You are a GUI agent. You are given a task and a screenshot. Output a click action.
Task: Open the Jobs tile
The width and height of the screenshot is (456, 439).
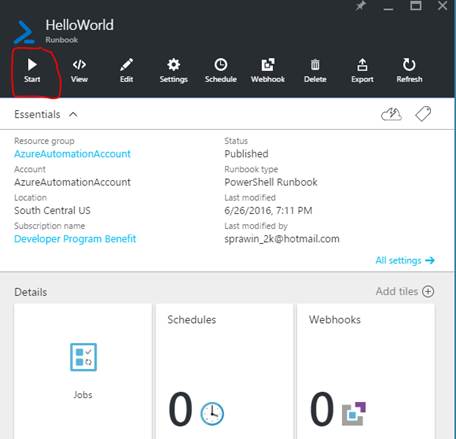click(x=83, y=371)
